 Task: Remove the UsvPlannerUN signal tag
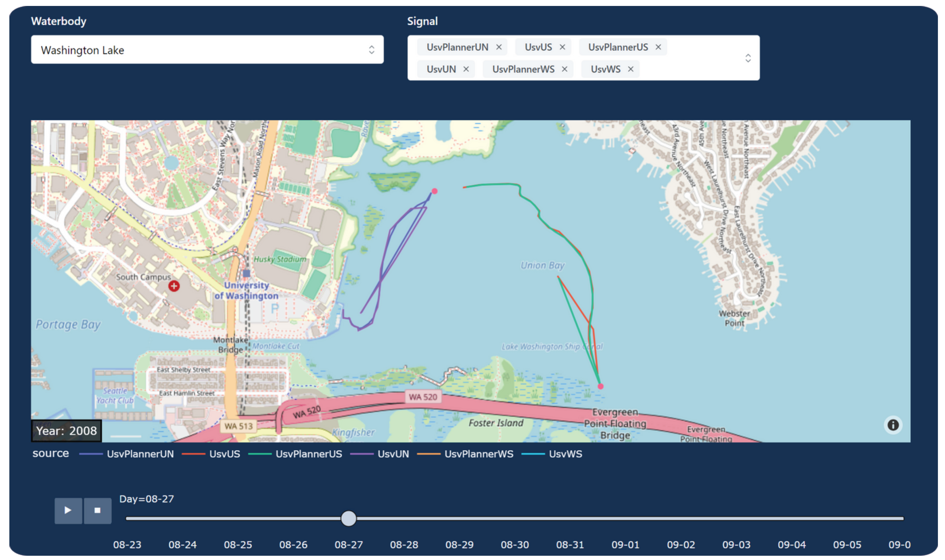click(499, 47)
